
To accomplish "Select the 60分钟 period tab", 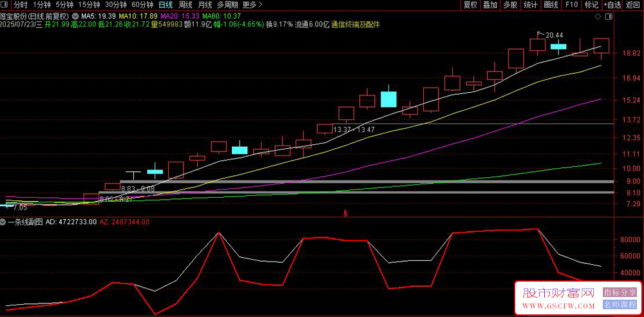I will click(142, 5).
